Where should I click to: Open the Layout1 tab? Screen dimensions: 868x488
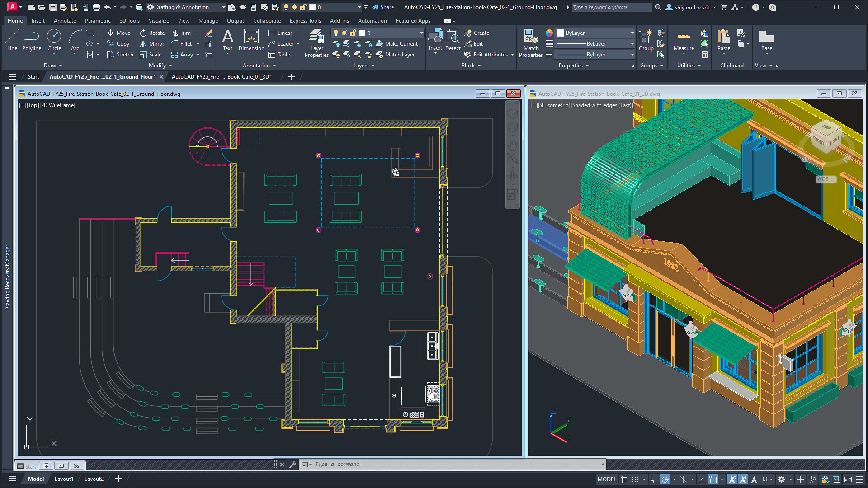pos(63,479)
